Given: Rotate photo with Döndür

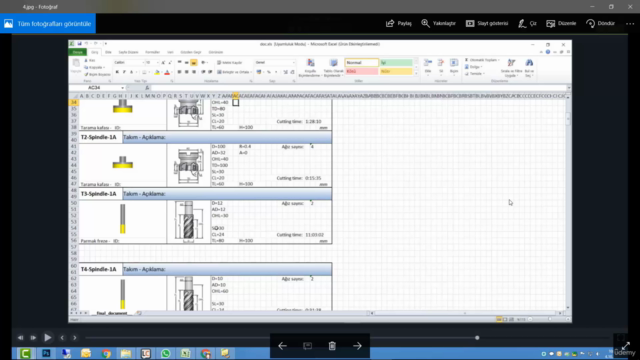Looking at the screenshot, I should pyautogui.click(x=600, y=23).
